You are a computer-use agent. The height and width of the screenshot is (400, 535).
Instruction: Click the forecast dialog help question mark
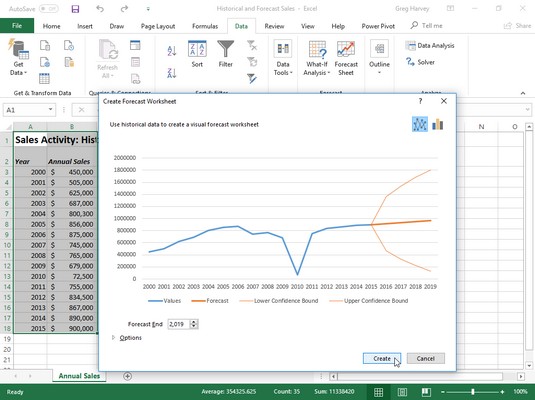coord(420,101)
